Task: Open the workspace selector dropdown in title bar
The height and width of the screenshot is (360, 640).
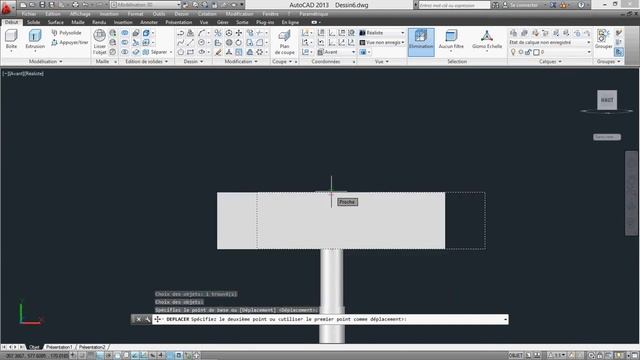Action: [x=145, y=5]
